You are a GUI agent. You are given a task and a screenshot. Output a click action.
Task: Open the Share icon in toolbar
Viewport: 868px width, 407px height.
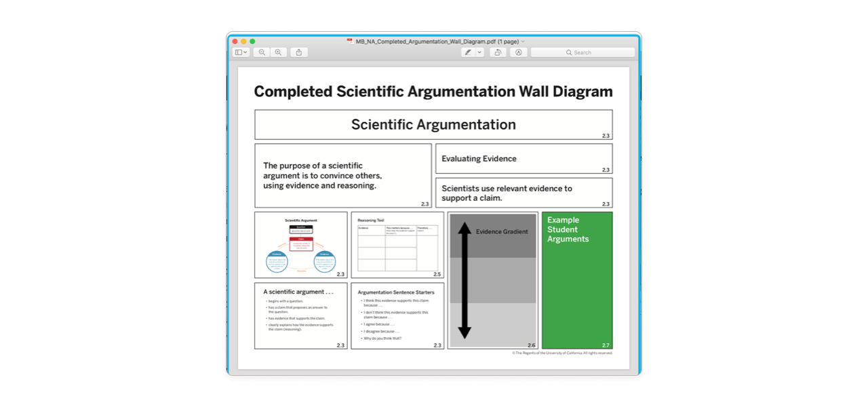[299, 52]
